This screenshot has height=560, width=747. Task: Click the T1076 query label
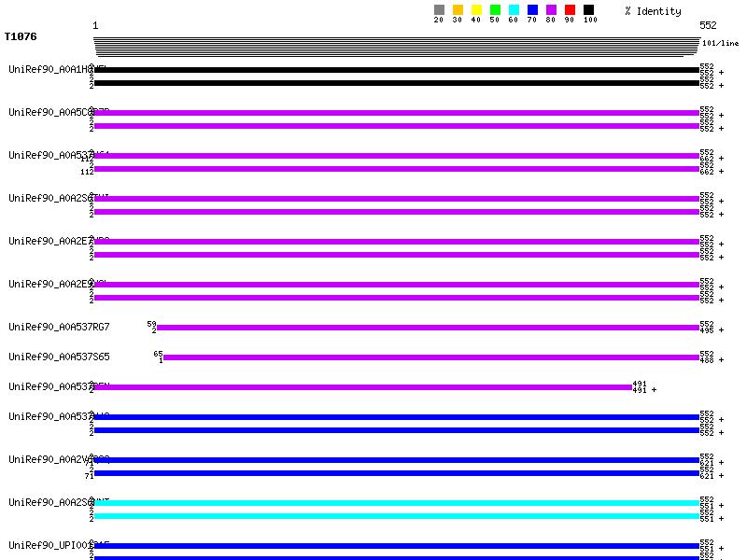pyautogui.click(x=21, y=37)
